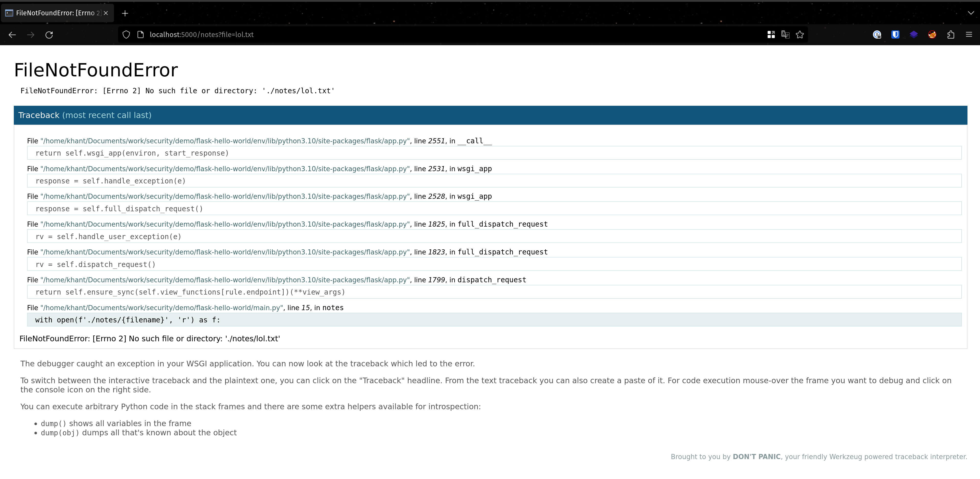Click the tracking protection shield icon
Image resolution: width=980 pixels, height=479 pixels.
[126, 35]
